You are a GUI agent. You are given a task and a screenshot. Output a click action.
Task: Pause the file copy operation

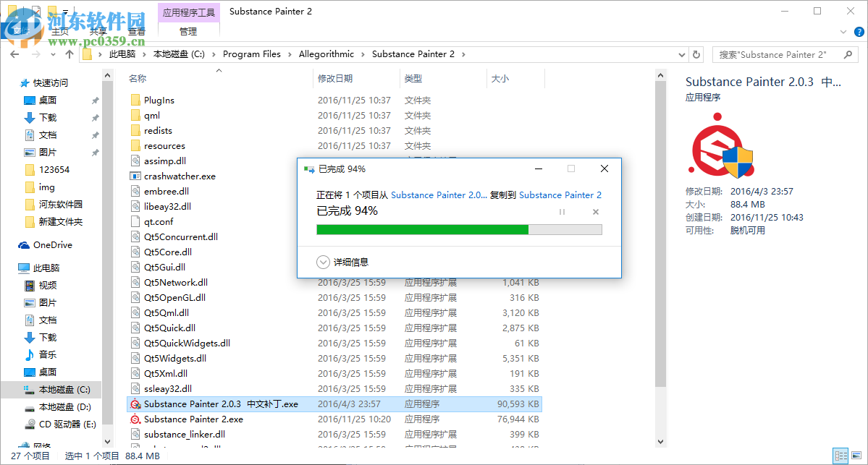[562, 212]
